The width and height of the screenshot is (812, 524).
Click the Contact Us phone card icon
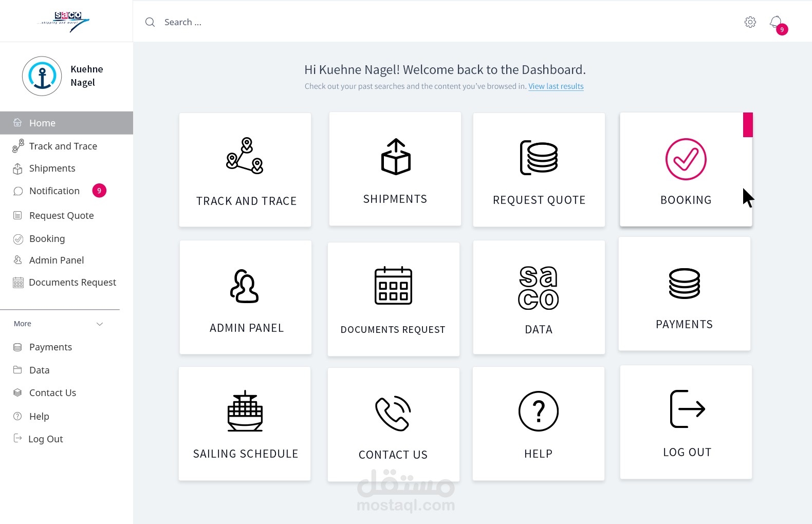pos(393,414)
